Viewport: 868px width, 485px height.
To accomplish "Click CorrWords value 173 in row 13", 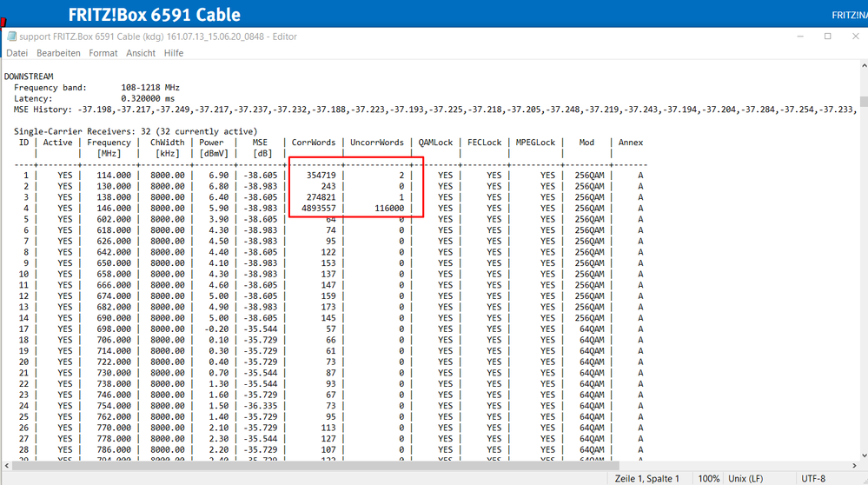I will pos(328,307).
